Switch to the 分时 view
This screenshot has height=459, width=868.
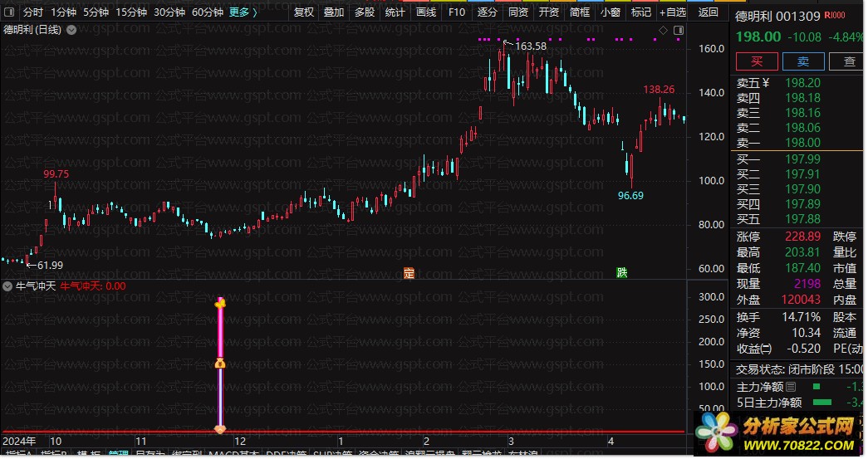pyautogui.click(x=32, y=12)
